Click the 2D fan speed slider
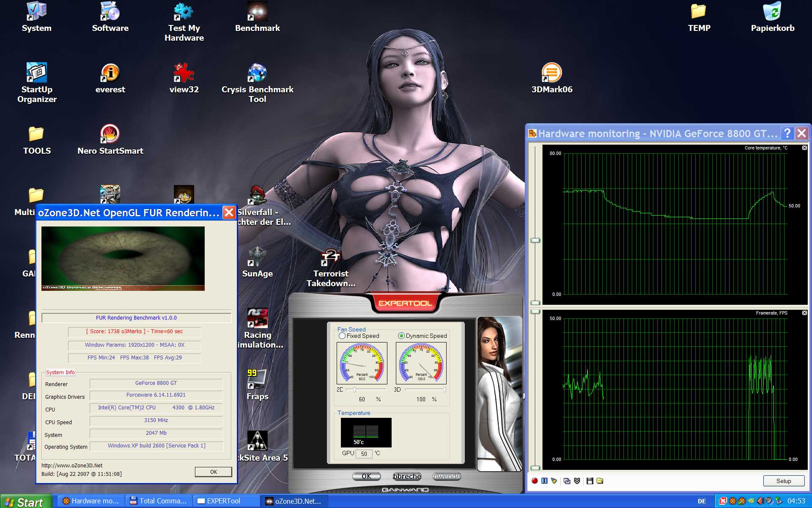Image resolution: width=812 pixels, height=508 pixels. click(x=354, y=389)
